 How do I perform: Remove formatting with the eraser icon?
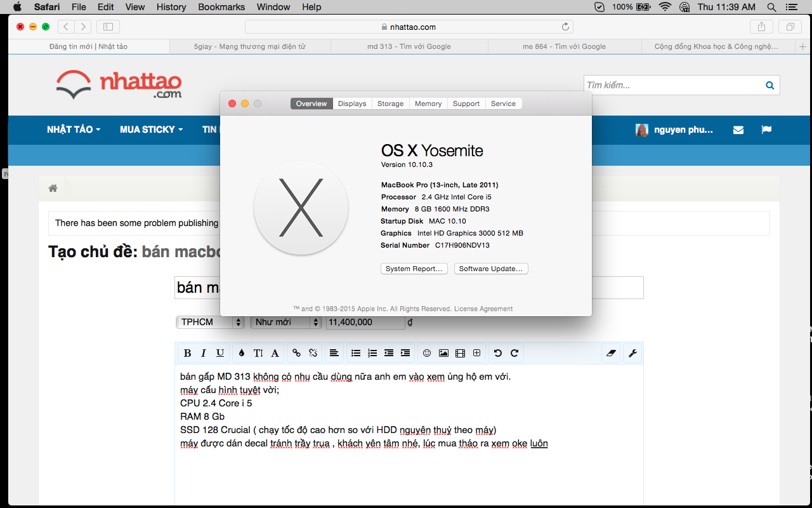(x=611, y=353)
